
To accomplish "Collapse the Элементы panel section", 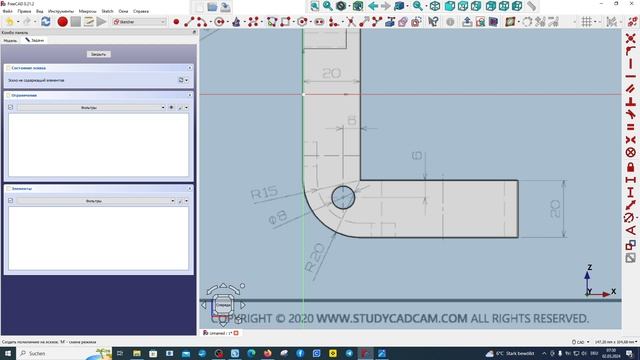I will [x=190, y=189].
